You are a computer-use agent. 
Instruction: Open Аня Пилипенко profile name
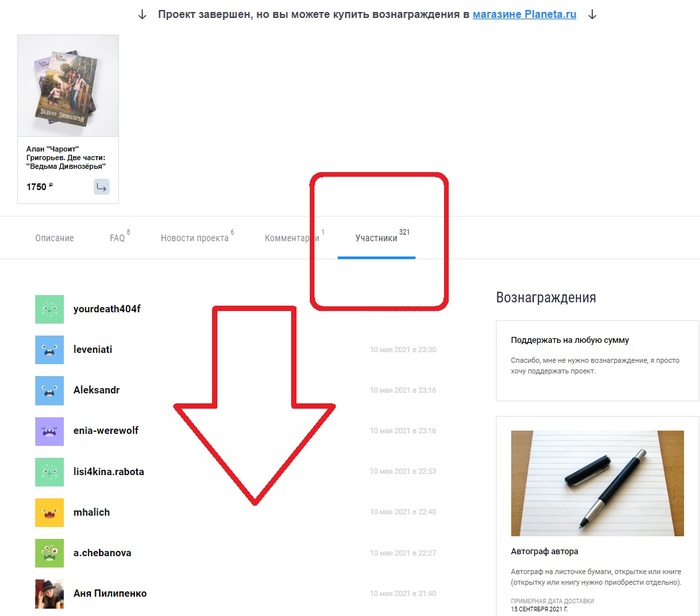pyautogui.click(x=110, y=594)
